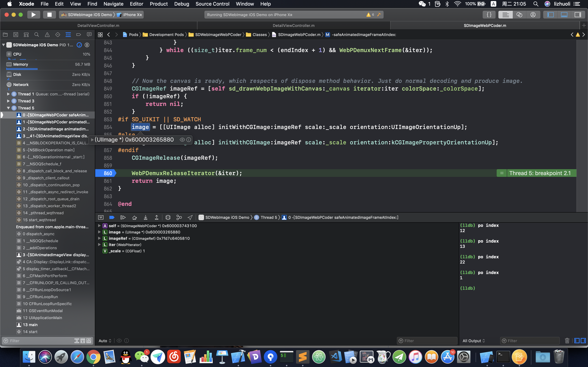Select stack frame 13 main
The image size is (588, 367).
(30, 325)
